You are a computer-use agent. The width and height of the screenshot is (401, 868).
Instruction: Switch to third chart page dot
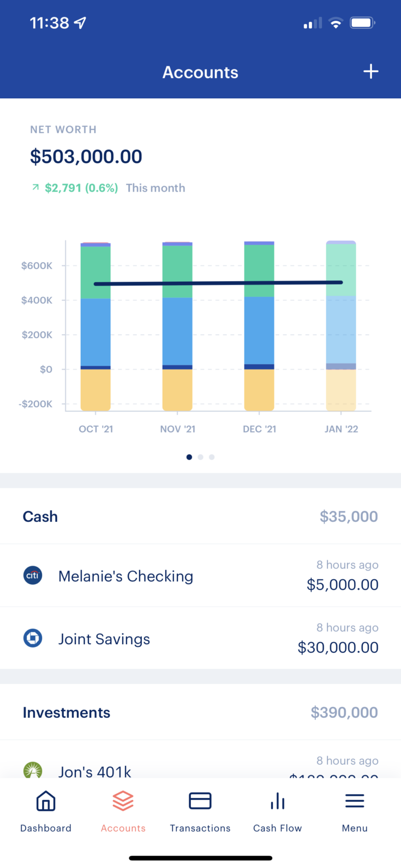(212, 457)
